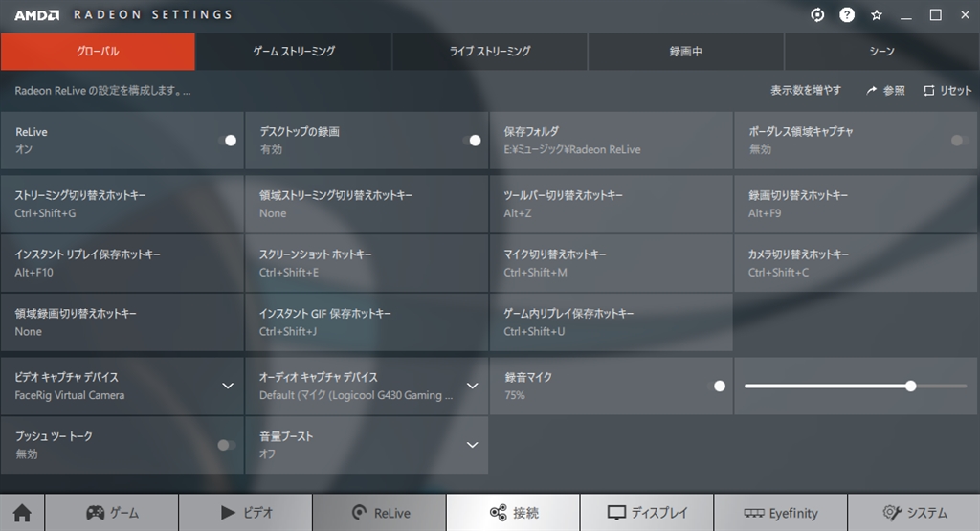Click カメラ切り替えホットキー tile
This screenshot has height=531, width=980.
pos(856,263)
